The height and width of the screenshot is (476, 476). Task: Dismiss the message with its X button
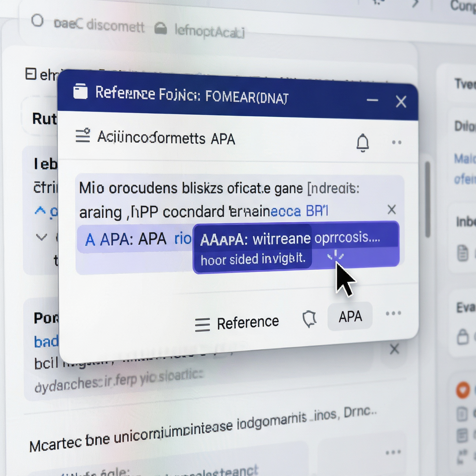(x=391, y=210)
